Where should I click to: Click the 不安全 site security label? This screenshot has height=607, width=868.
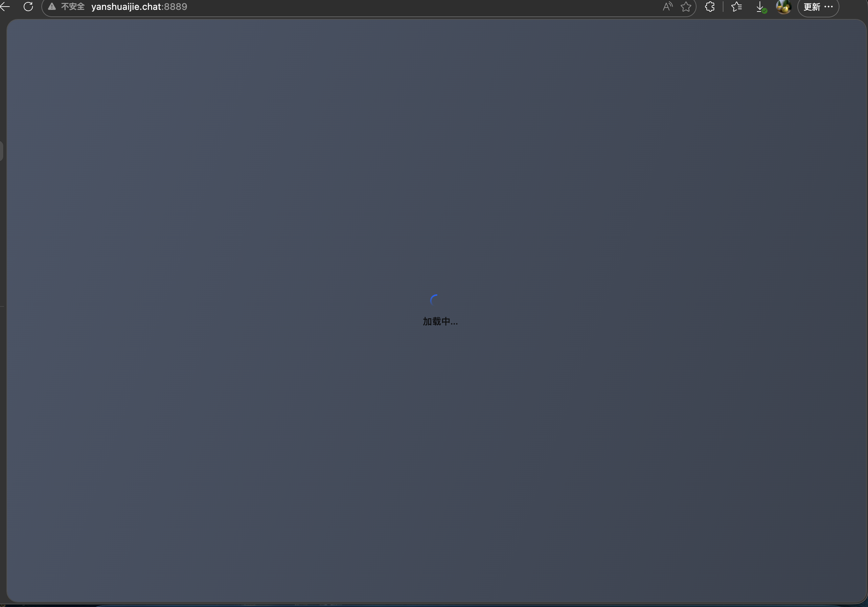(73, 7)
